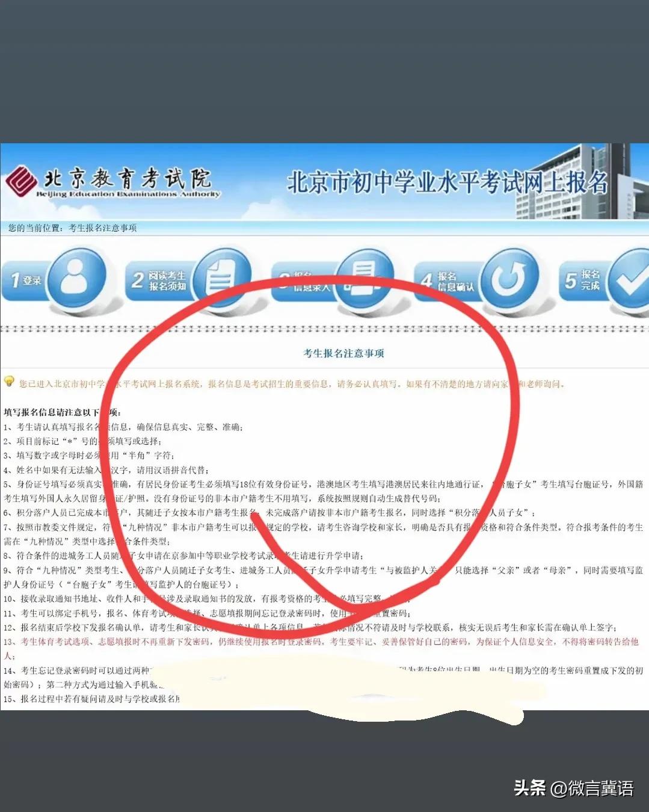Click the Beijing Education Examinations Authority logo

coord(113,182)
